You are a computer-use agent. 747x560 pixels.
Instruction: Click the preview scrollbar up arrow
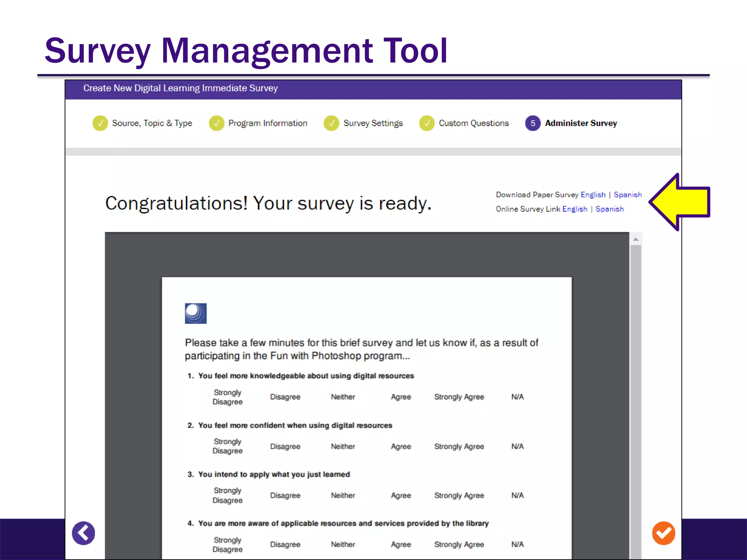click(636, 239)
